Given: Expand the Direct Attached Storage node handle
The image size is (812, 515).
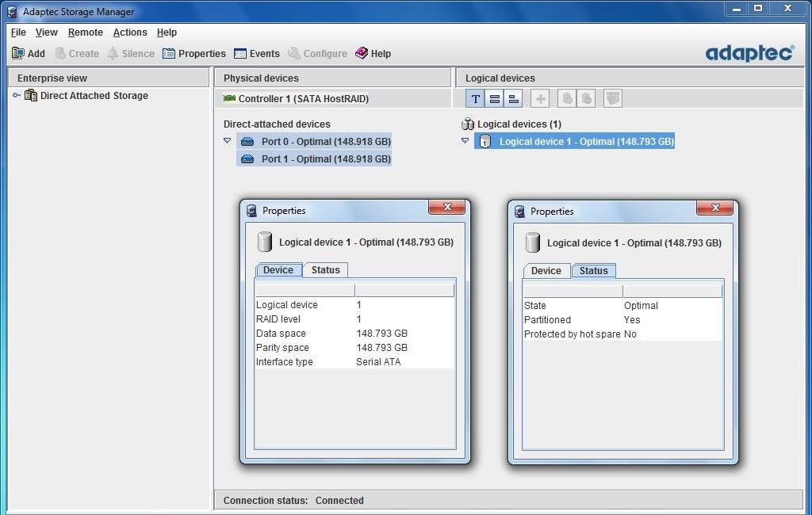Looking at the screenshot, I should click(x=17, y=95).
